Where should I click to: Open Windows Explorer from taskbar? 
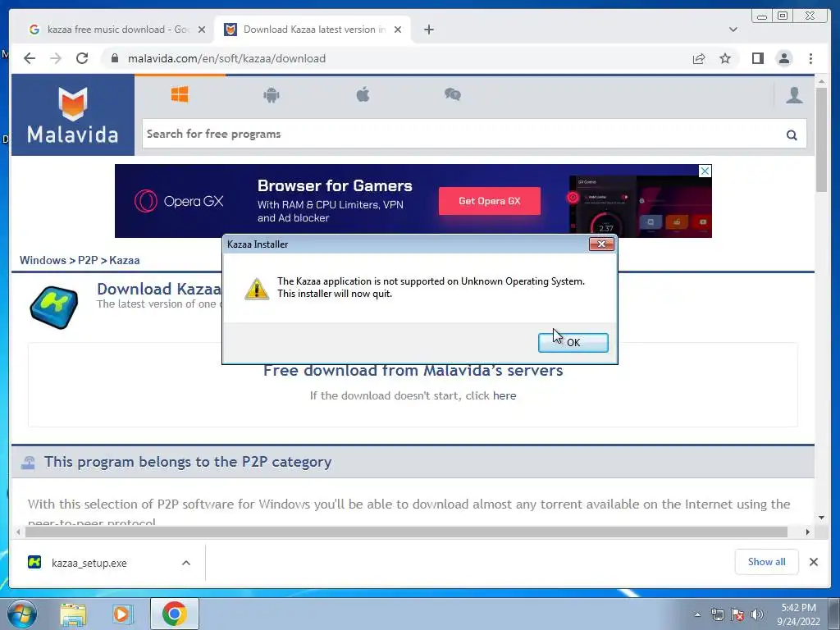(73, 614)
